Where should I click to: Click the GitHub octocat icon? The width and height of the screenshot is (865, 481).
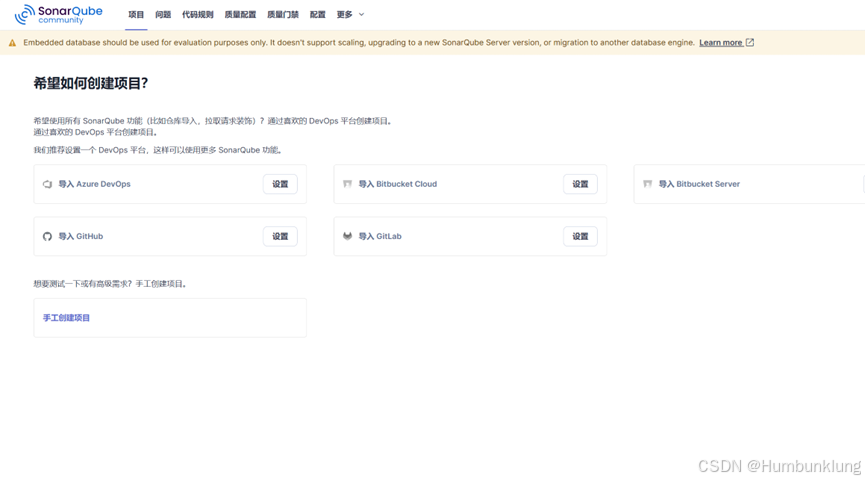click(x=47, y=237)
